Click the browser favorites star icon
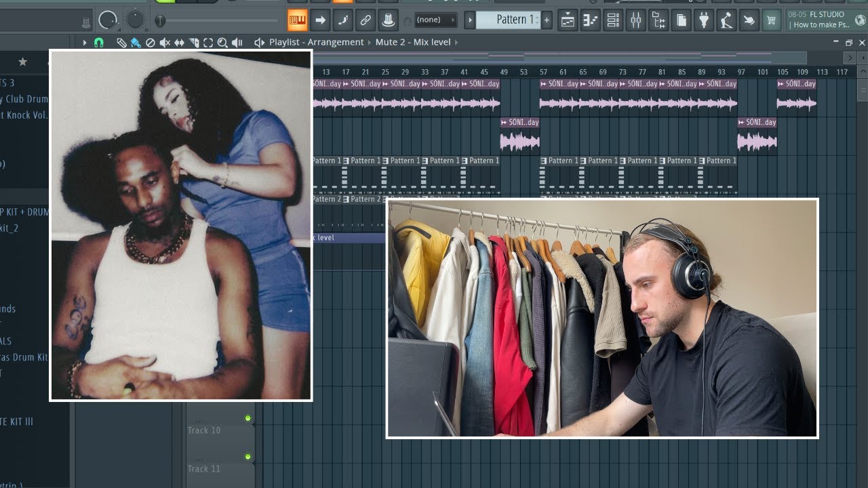The width and height of the screenshot is (868, 488). click(x=22, y=62)
